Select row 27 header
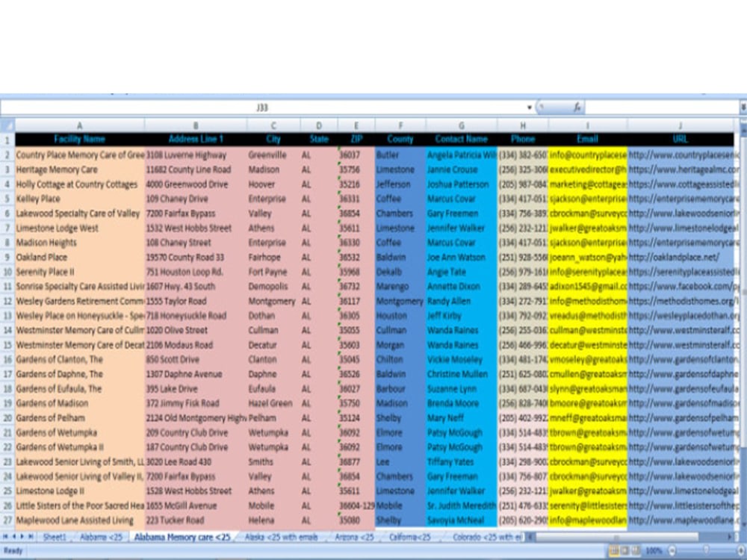Screen dimensions: 747x560 point(7,520)
